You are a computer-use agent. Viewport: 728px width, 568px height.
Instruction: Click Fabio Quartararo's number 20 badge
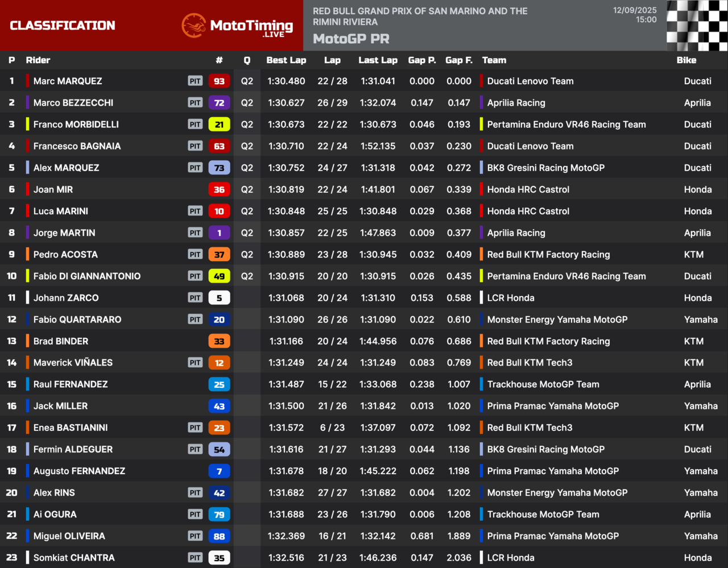(219, 320)
